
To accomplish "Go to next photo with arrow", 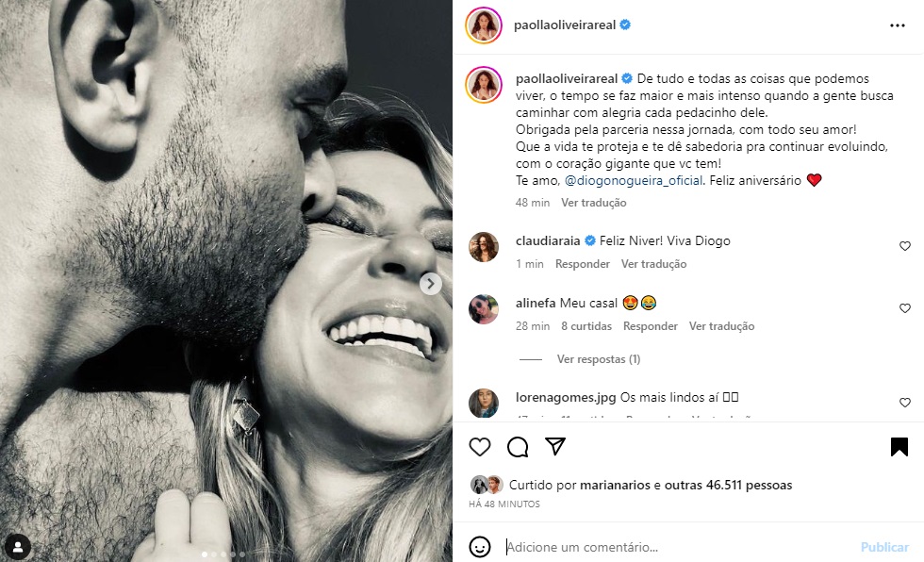I will 430,283.
